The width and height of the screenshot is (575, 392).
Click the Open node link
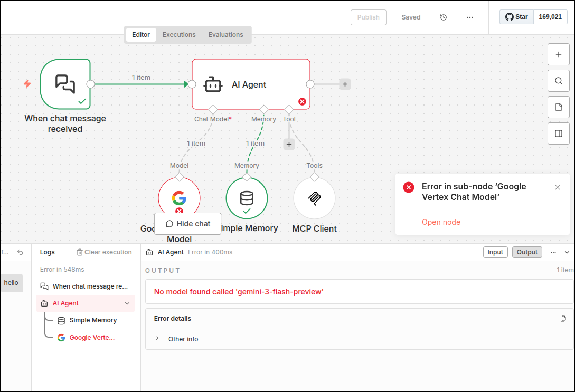pos(441,222)
